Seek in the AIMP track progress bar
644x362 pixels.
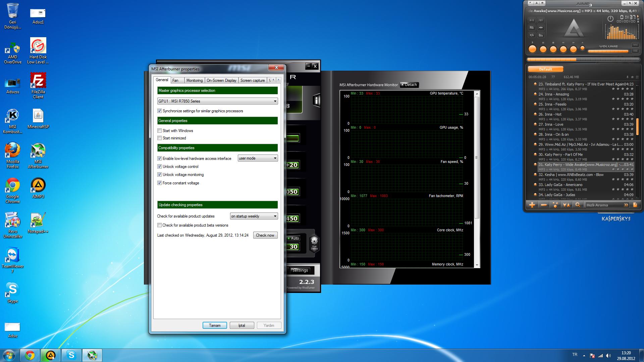583,59
